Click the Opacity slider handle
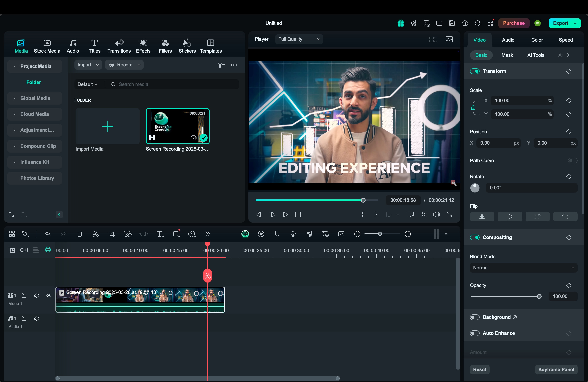 click(539, 296)
